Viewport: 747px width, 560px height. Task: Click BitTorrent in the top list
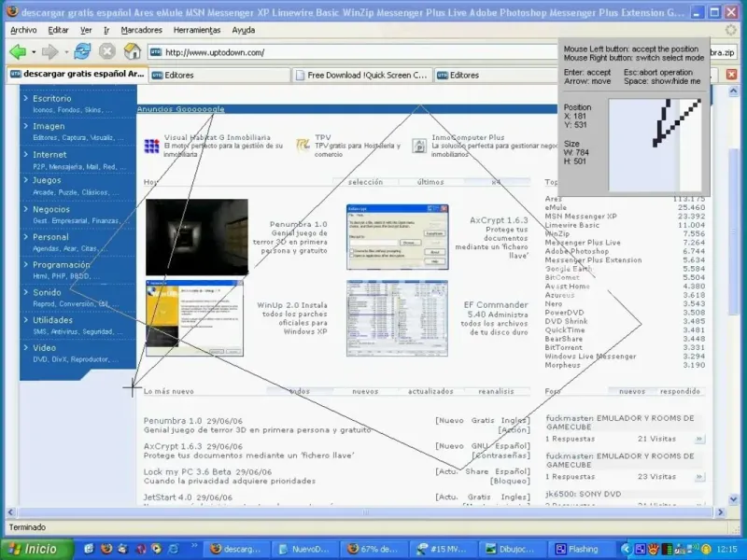point(564,347)
